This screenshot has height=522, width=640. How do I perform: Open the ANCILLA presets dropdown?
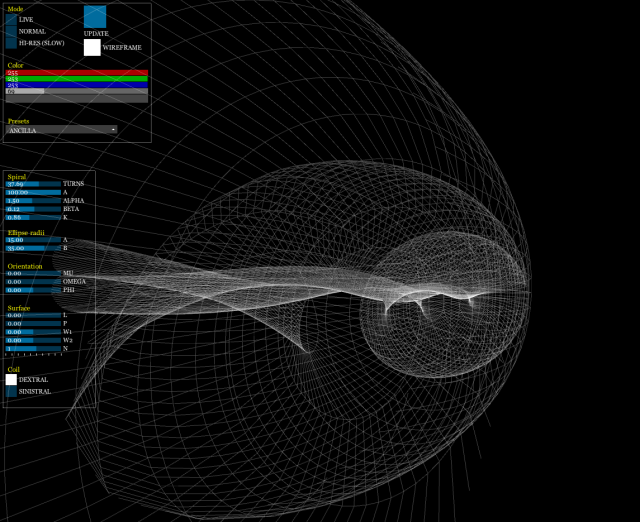(x=62, y=130)
